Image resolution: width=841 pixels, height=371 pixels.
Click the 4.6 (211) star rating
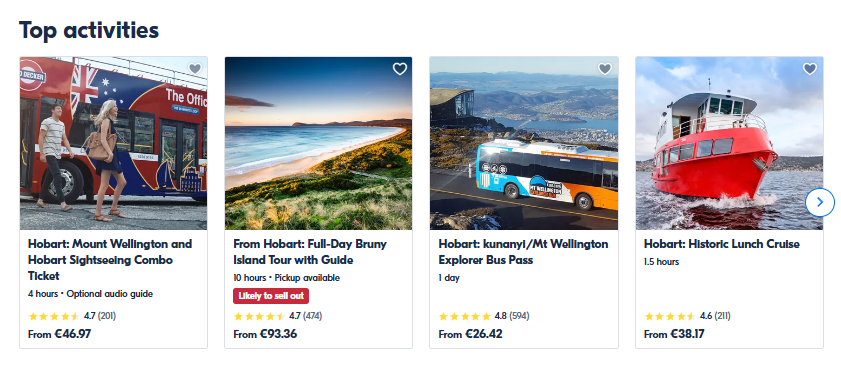pyautogui.click(x=687, y=316)
